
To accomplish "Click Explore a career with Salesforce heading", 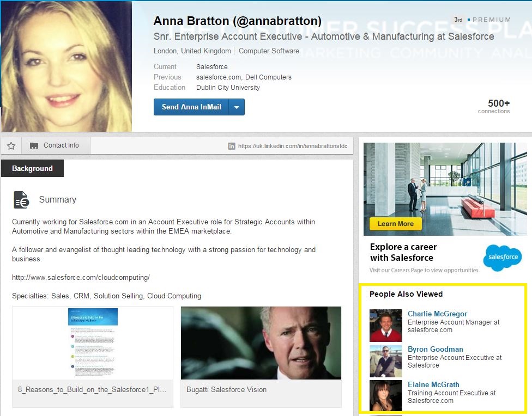I will (403, 252).
